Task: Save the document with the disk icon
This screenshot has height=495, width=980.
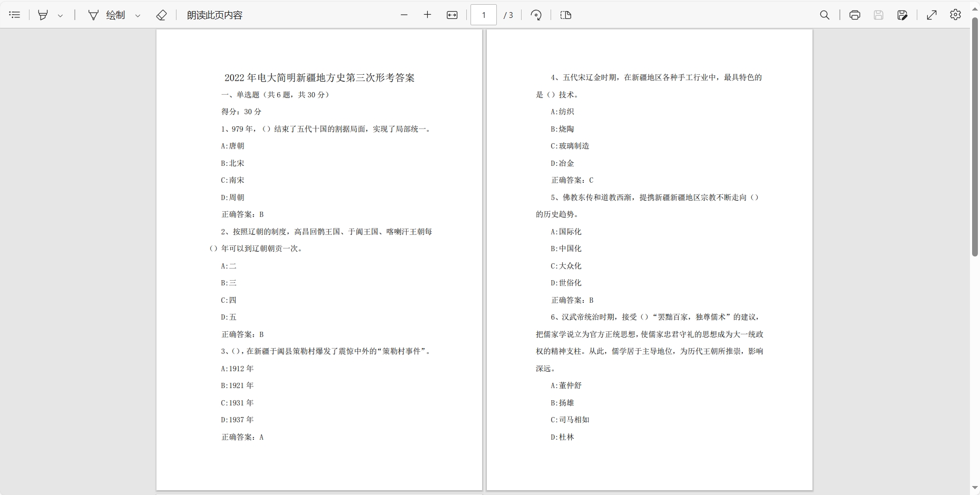Action: point(878,15)
